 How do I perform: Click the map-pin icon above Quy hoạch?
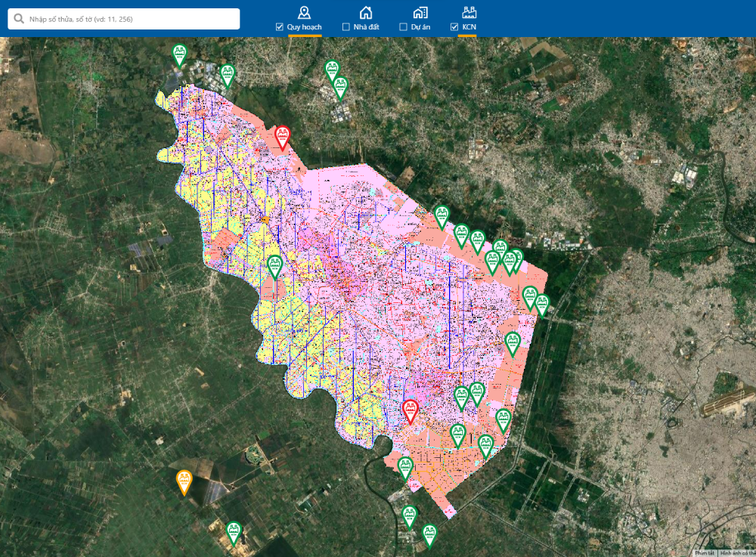point(304,11)
